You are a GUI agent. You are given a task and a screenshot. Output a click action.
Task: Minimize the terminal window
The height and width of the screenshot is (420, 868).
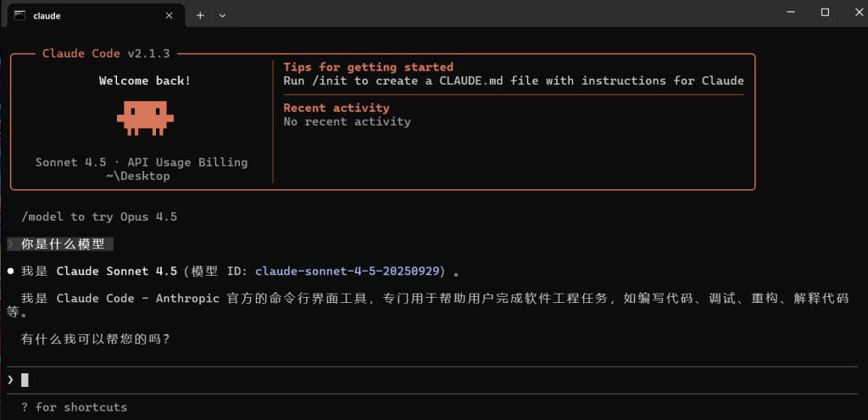(788, 13)
